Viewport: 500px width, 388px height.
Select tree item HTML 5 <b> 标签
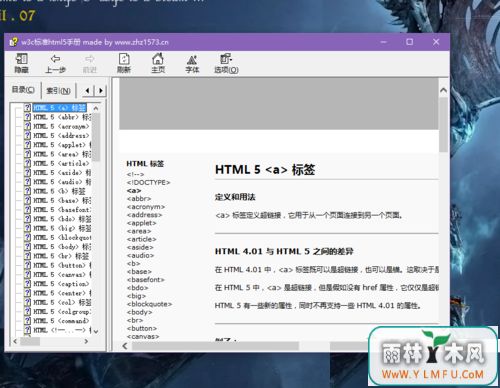coord(59,191)
